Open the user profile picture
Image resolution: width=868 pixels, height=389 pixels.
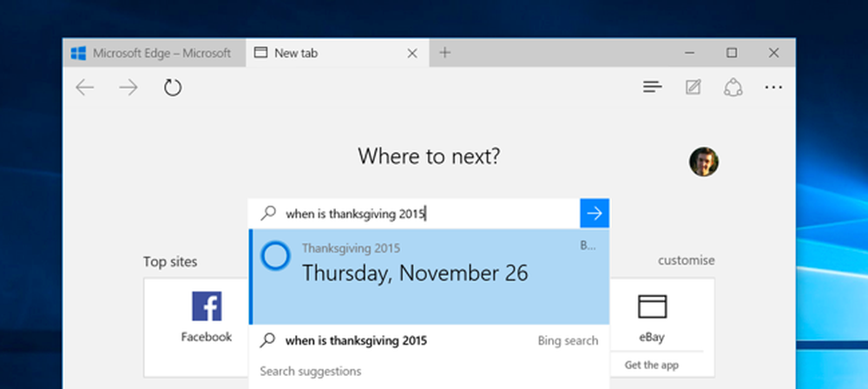point(704,162)
